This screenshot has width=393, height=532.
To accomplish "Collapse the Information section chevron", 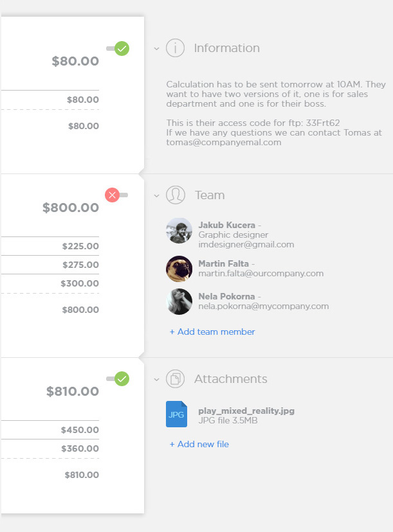I will (156, 49).
